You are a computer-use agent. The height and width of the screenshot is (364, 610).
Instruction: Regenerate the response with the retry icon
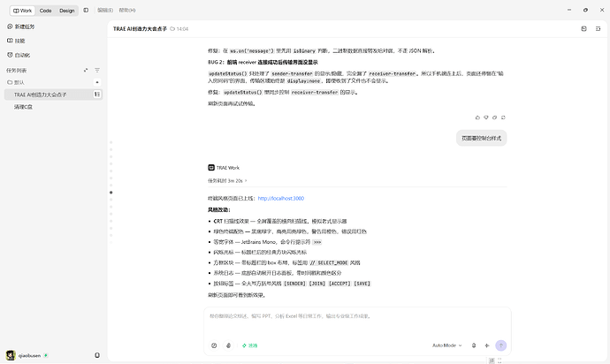(503, 118)
